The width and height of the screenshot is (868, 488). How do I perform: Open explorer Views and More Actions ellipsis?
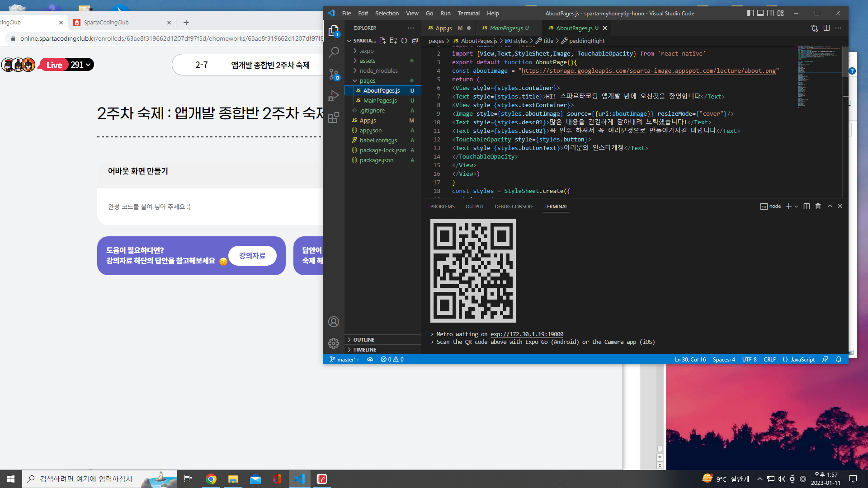click(411, 28)
